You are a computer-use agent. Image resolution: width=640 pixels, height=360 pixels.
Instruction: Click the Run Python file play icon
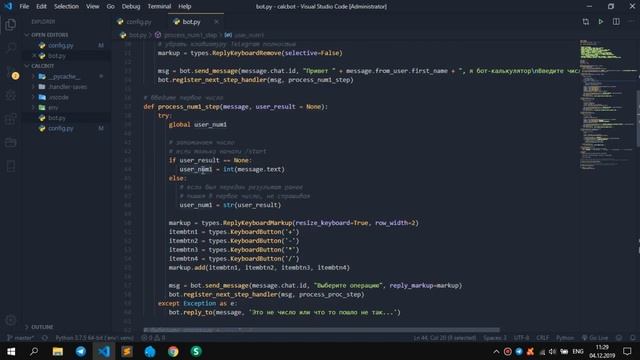tap(601, 22)
